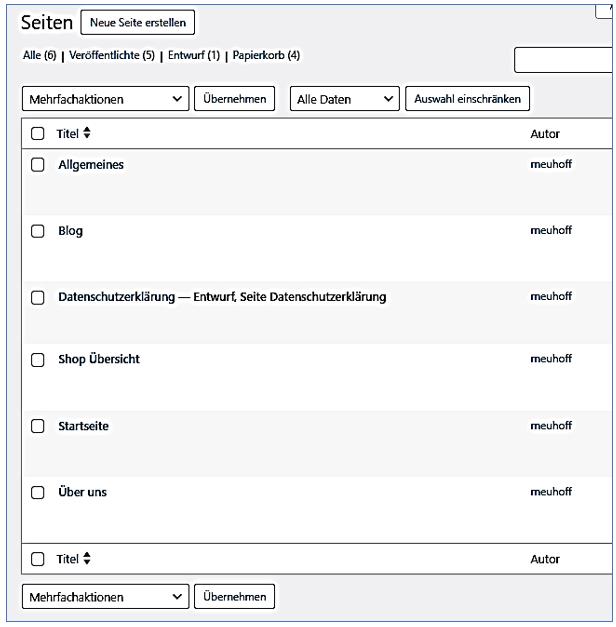Expand the Alle Daten date filter

coord(344,99)
